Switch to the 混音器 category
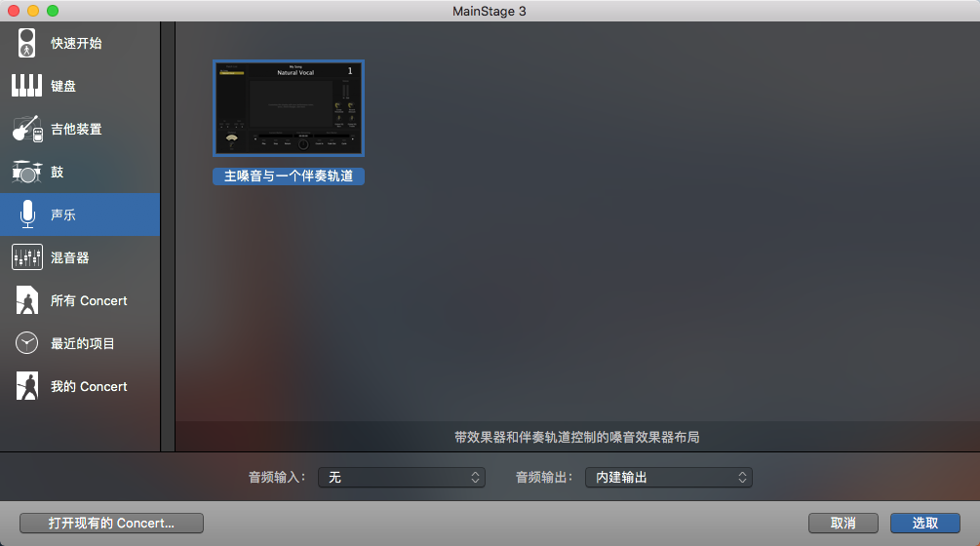The image size is (980, 546). (x=80, y=257)
